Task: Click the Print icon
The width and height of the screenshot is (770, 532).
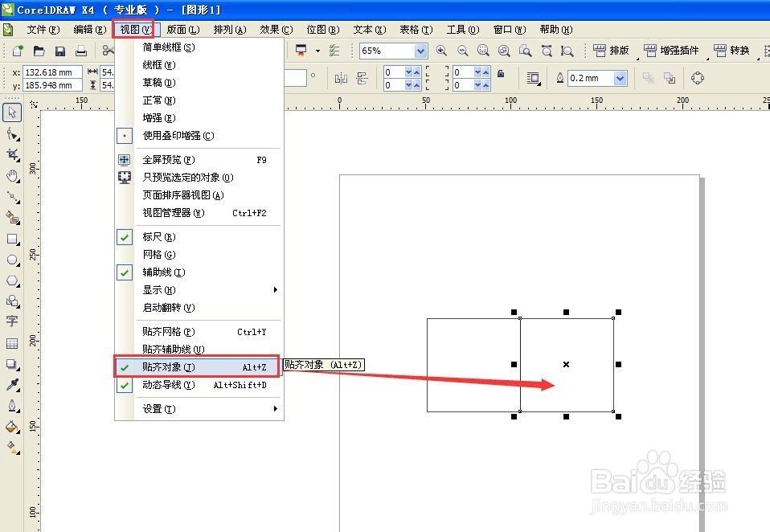Action: click(x=81, y=51)
